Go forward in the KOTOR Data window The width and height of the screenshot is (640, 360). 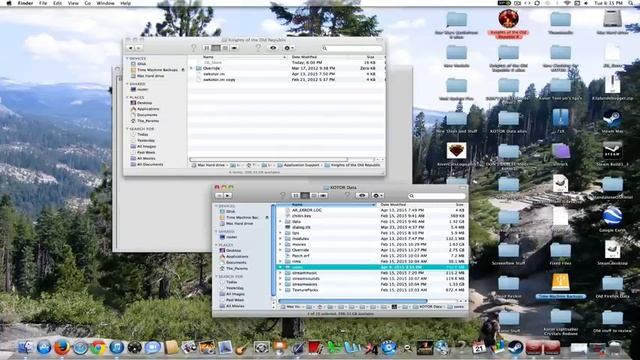tap(228, 196)
